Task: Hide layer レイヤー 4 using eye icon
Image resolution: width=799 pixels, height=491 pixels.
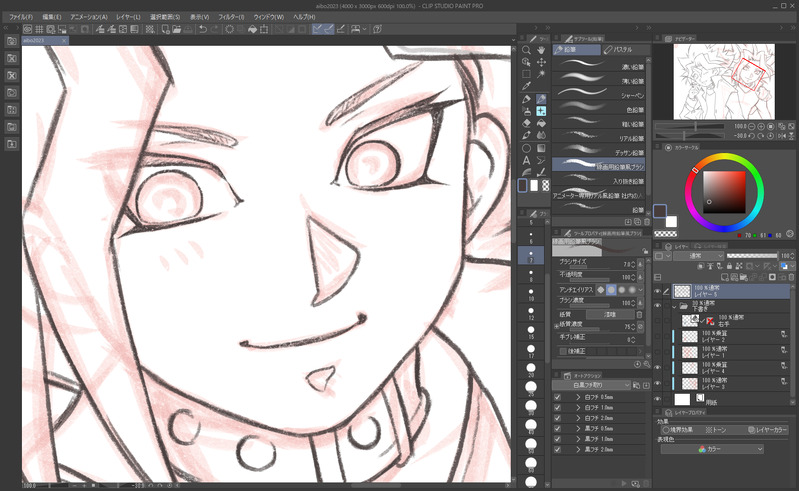Action: point(658,367)
